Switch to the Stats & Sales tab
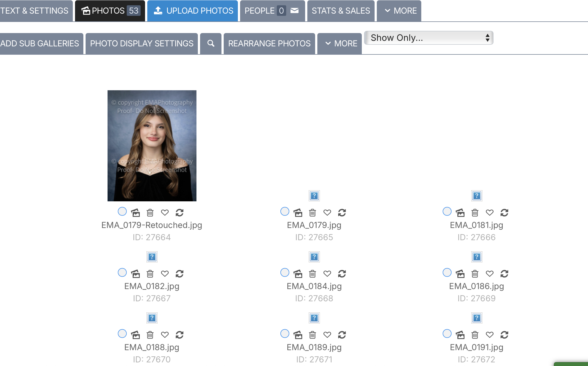 click(341, 11)
